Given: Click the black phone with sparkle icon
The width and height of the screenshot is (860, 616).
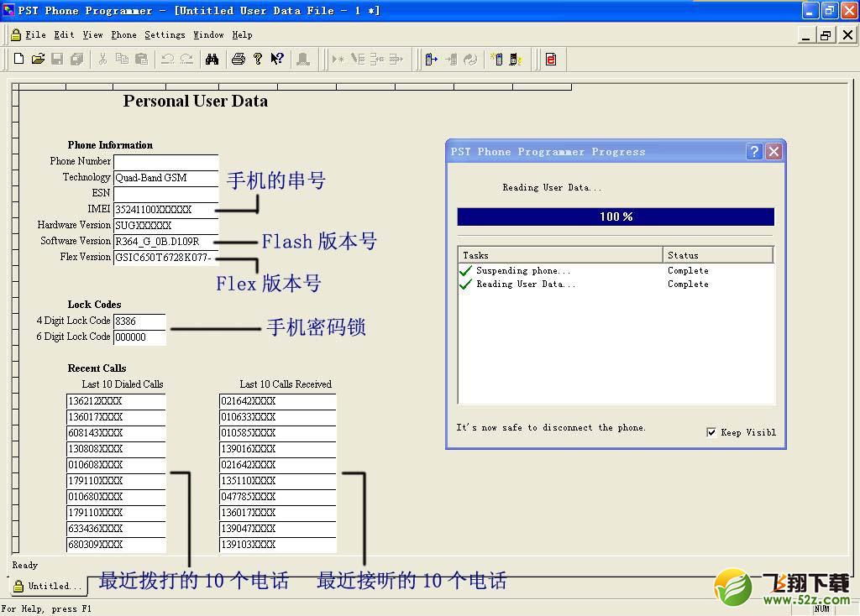Looking at the screenshot, I should (516, 59).
